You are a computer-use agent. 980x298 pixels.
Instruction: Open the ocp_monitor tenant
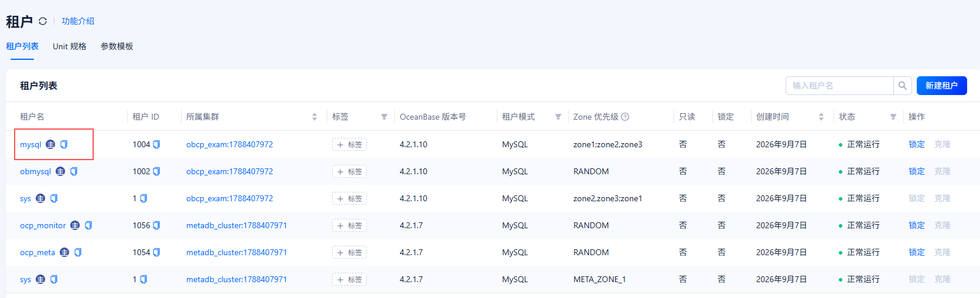click(43, 225)
